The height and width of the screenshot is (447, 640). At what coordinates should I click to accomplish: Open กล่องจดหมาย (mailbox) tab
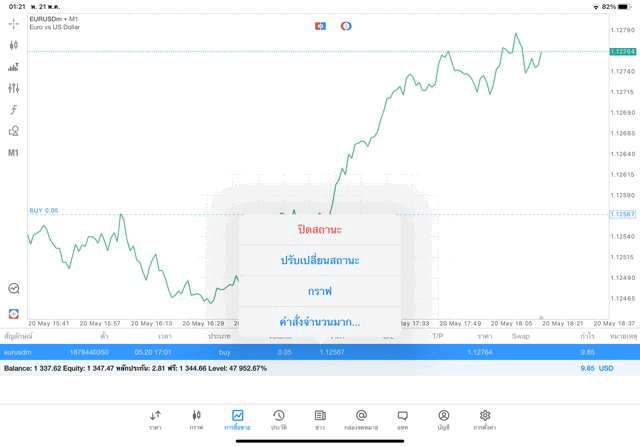click(361, 419)
